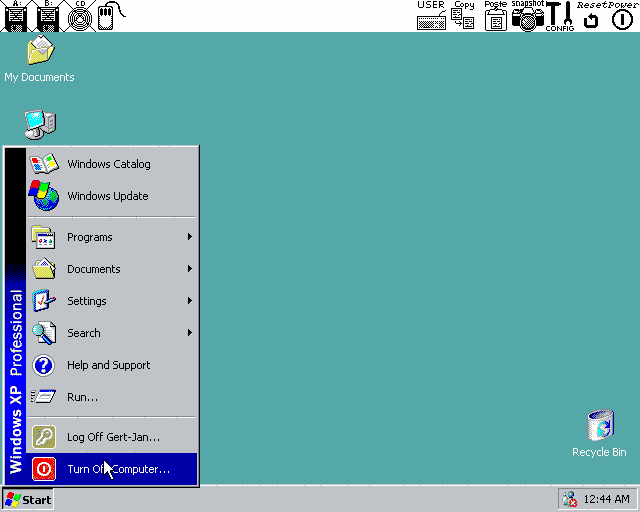Choose Turn Off Computer...
Viewport: 640px width, 512px height.
tap(112, 469)
